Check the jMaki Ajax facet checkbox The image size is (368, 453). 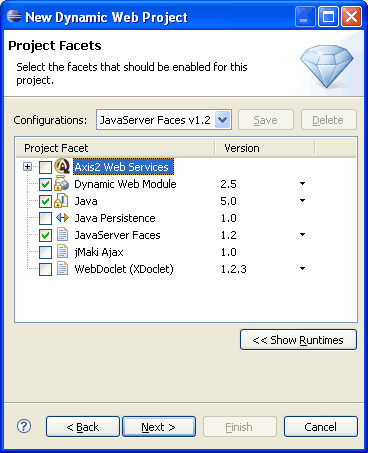click(x=45, y=252)
